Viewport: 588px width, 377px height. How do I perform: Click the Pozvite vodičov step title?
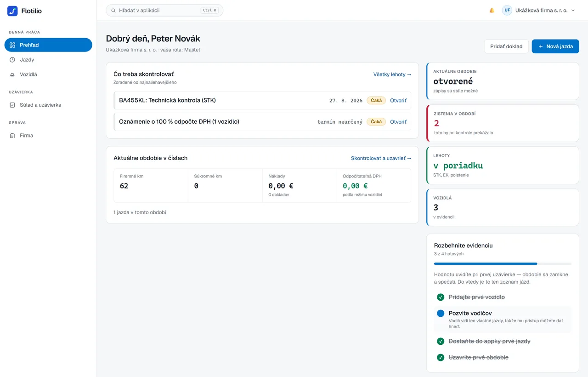[x=470, y=313]
